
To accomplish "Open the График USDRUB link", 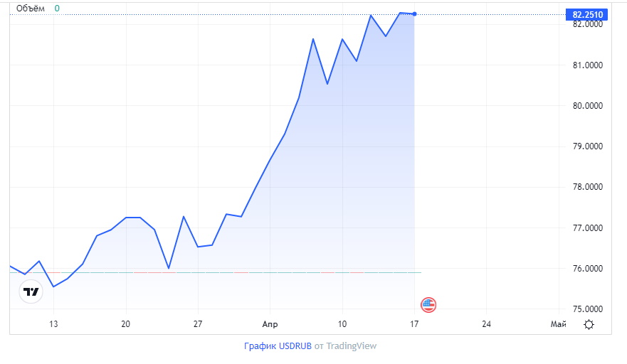I will point(278,346).
